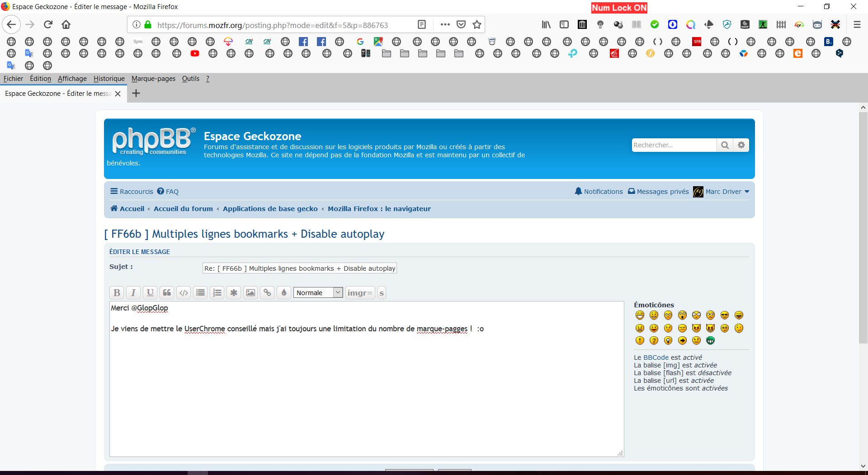868x475 pixels.
Task: Open Mozilla Firefox : le navigateur breadcrumb
Action: click(x=379, y=209)
